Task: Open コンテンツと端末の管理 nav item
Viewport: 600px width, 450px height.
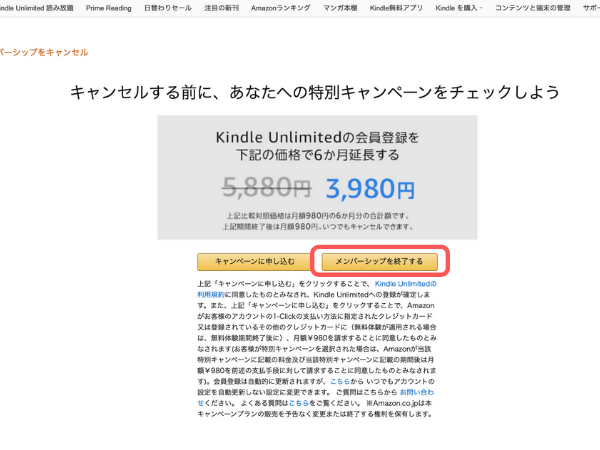Action: (x=532, y=8)
